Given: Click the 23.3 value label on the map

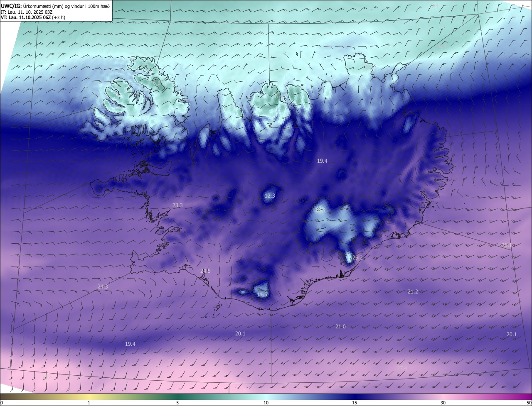Looking at the screenshot, I should click(x=177, y=205).
